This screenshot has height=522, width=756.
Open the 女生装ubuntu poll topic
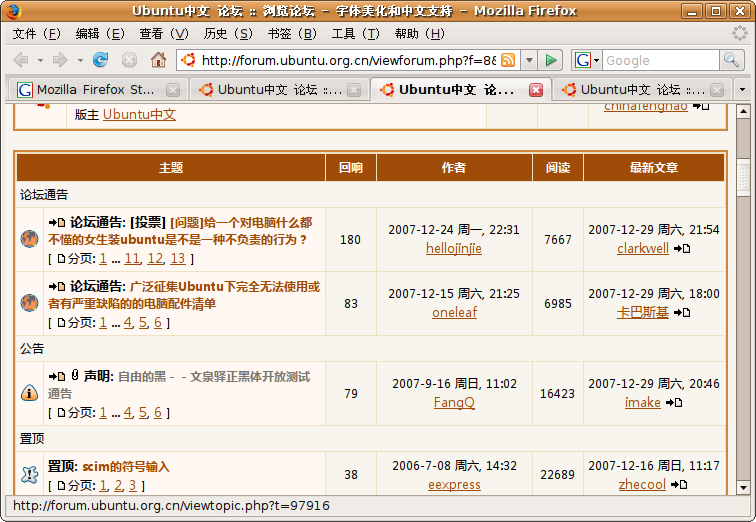(180, 231)
